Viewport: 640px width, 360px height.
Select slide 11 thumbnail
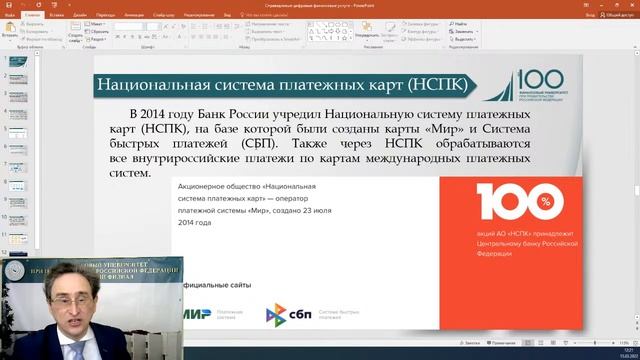(18, 238)
